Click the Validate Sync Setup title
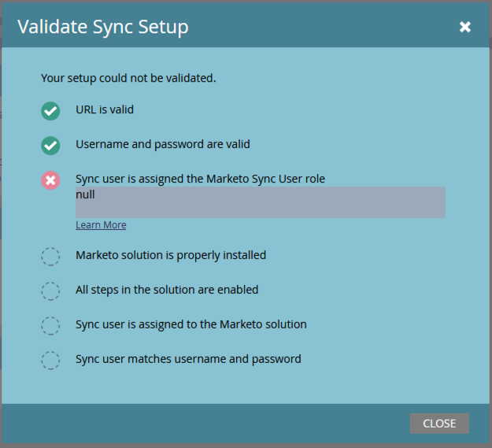 click(103, 27)
